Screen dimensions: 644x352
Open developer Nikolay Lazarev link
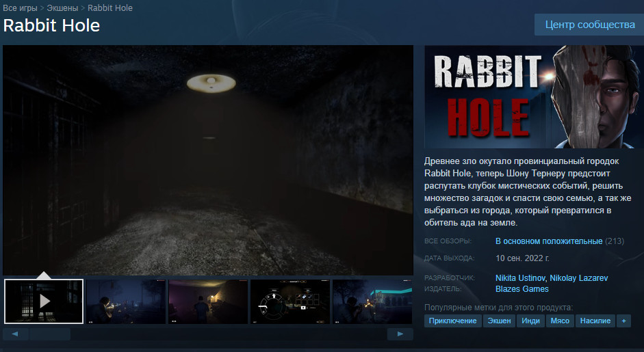pos(579,277)
